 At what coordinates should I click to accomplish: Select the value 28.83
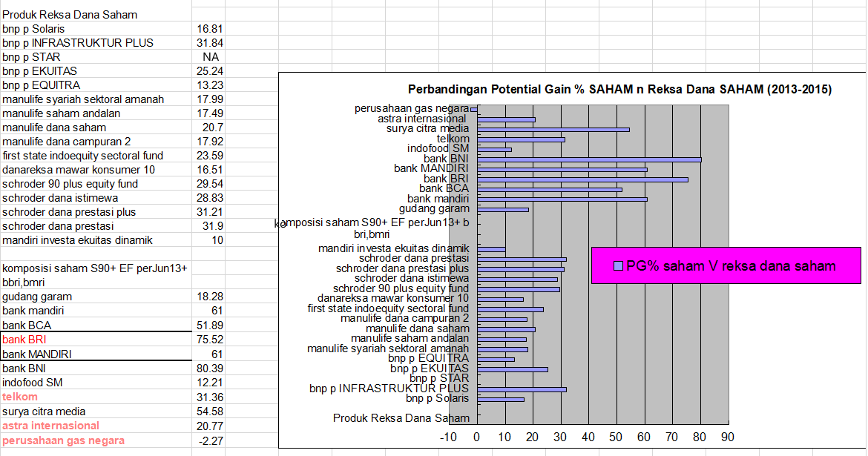(208, 198)
